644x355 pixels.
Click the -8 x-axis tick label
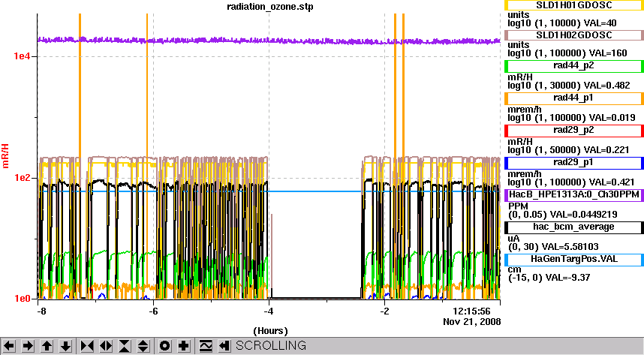tap(41, 311)
